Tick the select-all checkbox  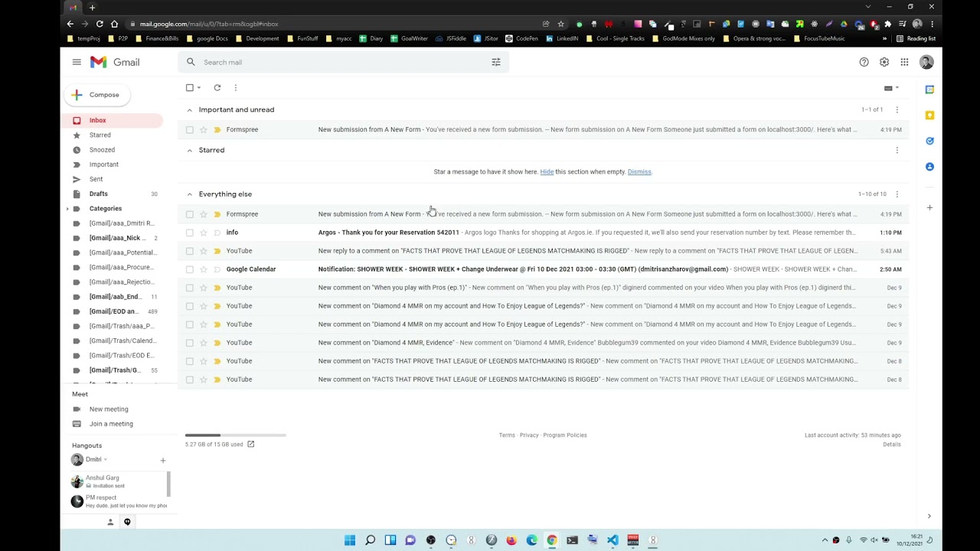[190, 87]
